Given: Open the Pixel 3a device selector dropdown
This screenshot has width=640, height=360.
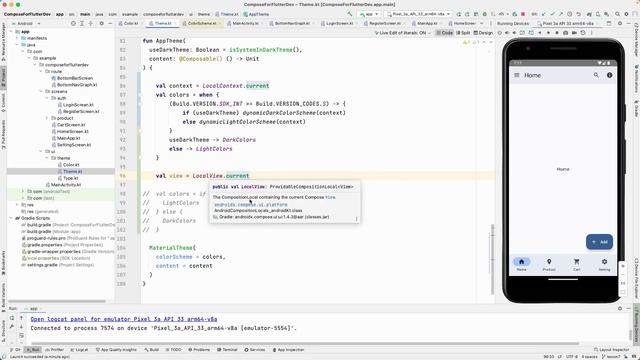Looking at the screenshot, I should click(418, 14).
